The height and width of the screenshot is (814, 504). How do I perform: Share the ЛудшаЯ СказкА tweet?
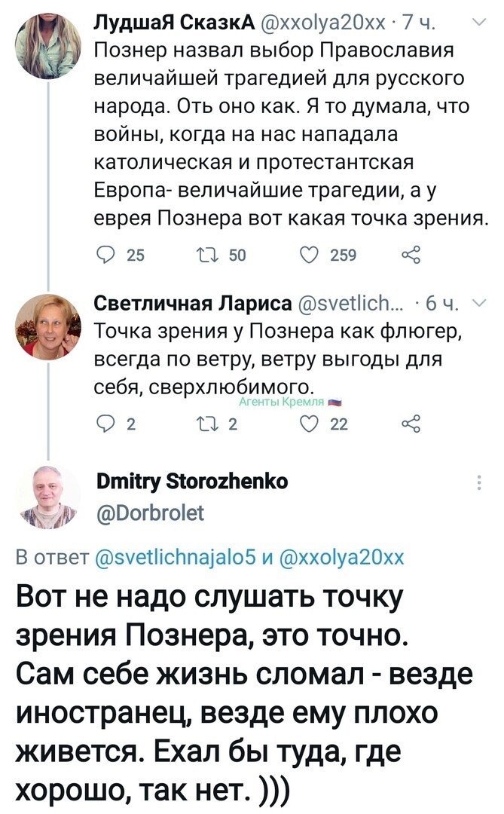coord(411,255)
